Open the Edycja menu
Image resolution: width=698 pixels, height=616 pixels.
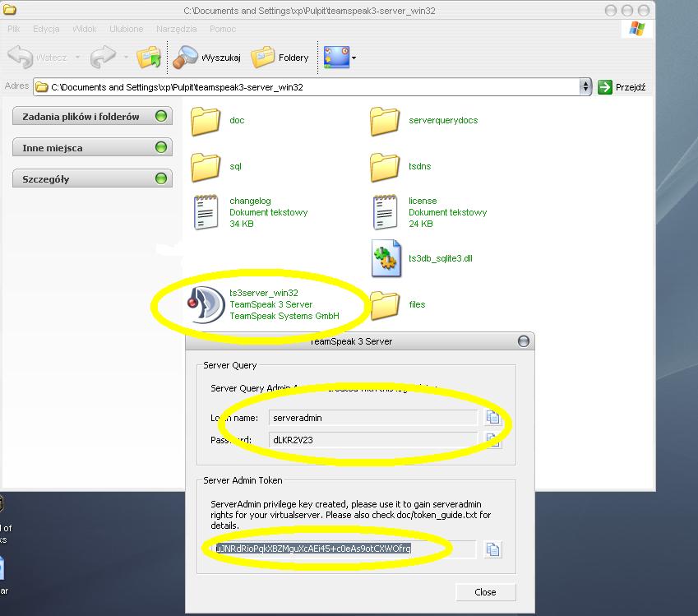(46, 29)
